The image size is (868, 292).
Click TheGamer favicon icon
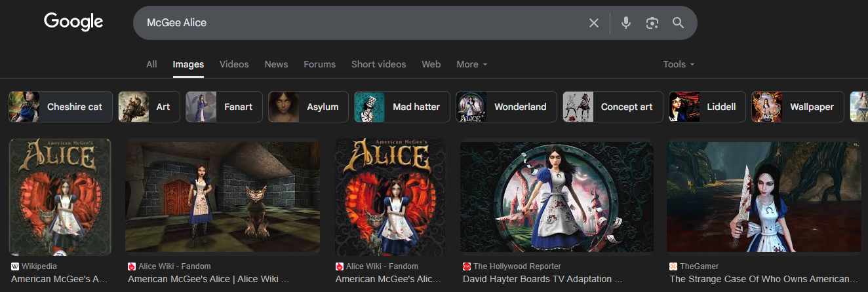673,266
